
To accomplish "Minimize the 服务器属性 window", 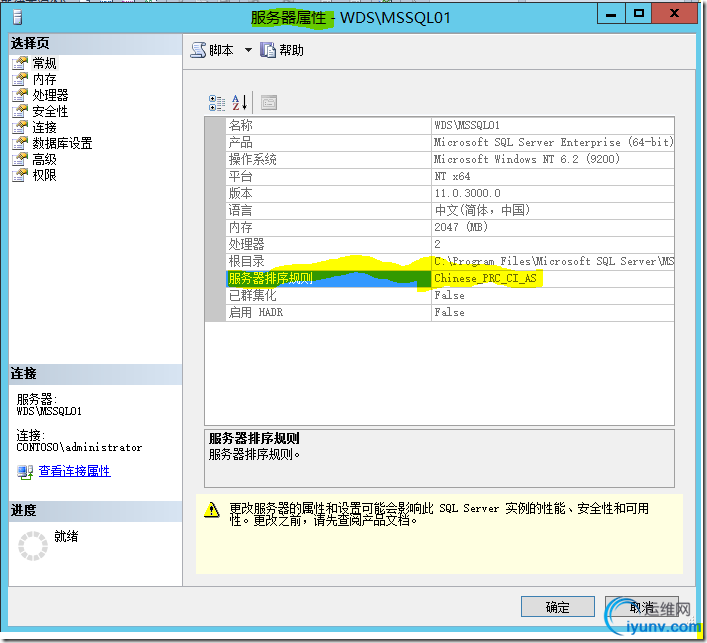I will click(x=611, y=14).
